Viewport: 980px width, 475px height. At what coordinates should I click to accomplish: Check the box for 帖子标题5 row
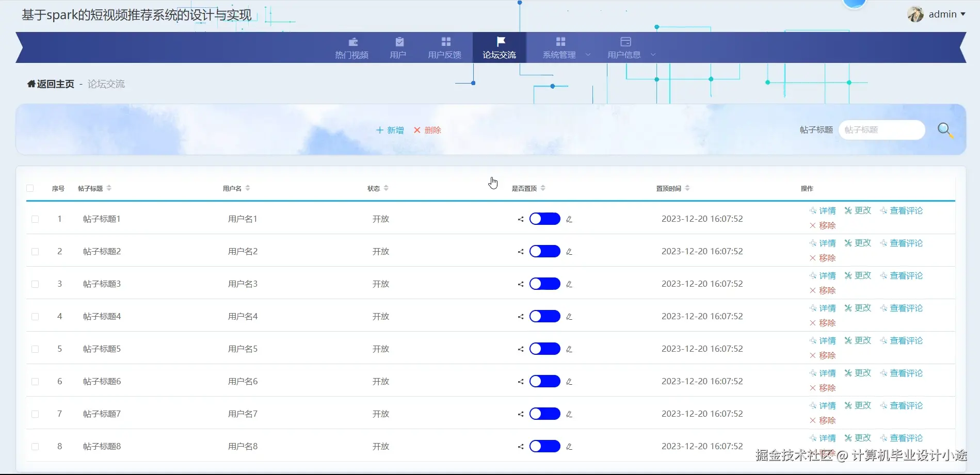tap(35, 349)
